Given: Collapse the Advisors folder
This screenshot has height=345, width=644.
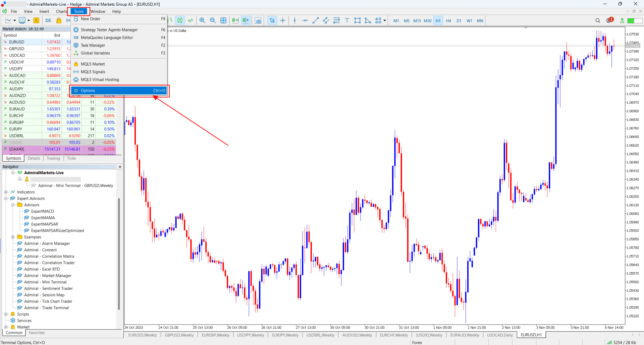Looking at the screenshot, I should (x=13, y=205).
